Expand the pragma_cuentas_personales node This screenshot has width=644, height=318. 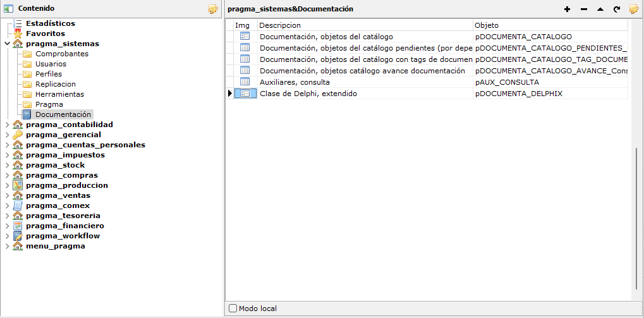point(7,145)
